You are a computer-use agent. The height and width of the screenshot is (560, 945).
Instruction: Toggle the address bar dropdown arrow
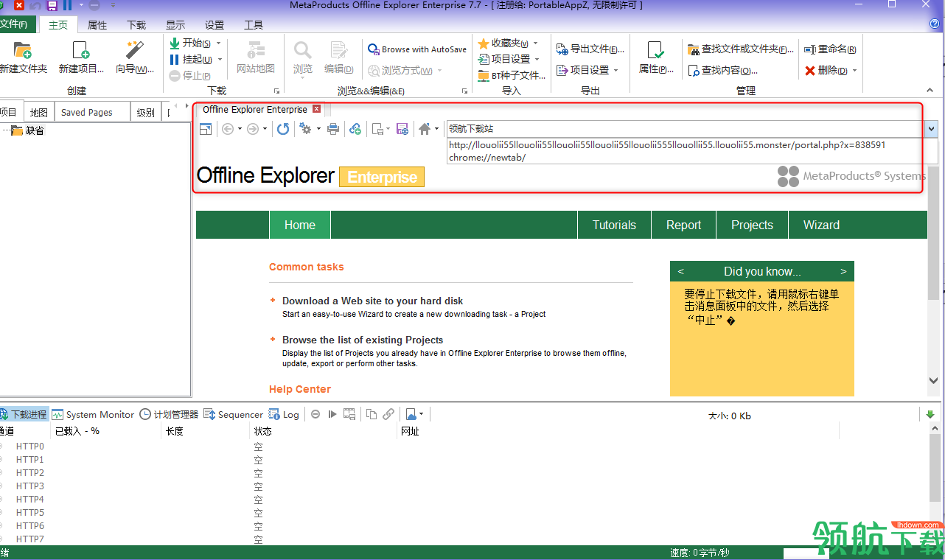coord(931,129)
